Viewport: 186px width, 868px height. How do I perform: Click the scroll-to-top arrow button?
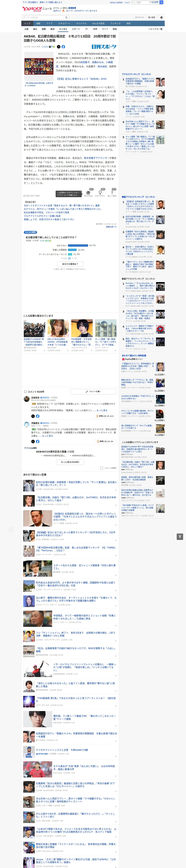coord(180,536)
